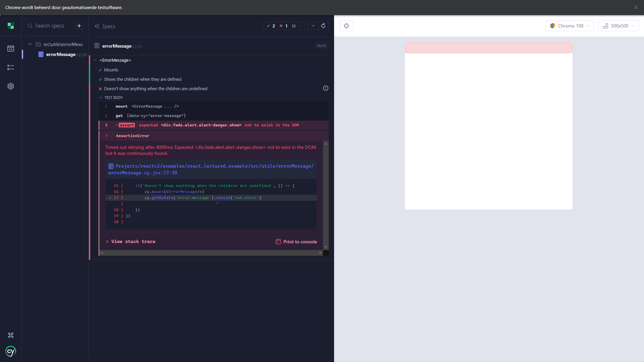Viewport: 644px width, 362px height.
Task: Click the pink alert bar in preview
Action: tap(488, 48)
